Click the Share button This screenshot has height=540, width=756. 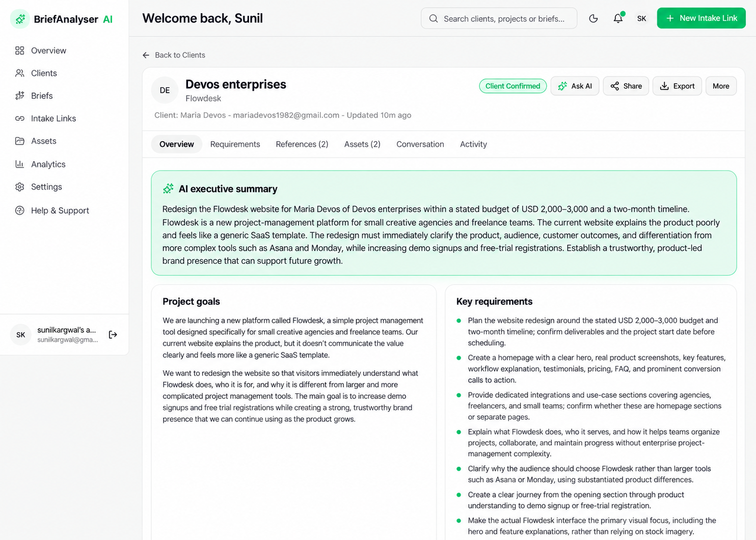tap(626, 86)
